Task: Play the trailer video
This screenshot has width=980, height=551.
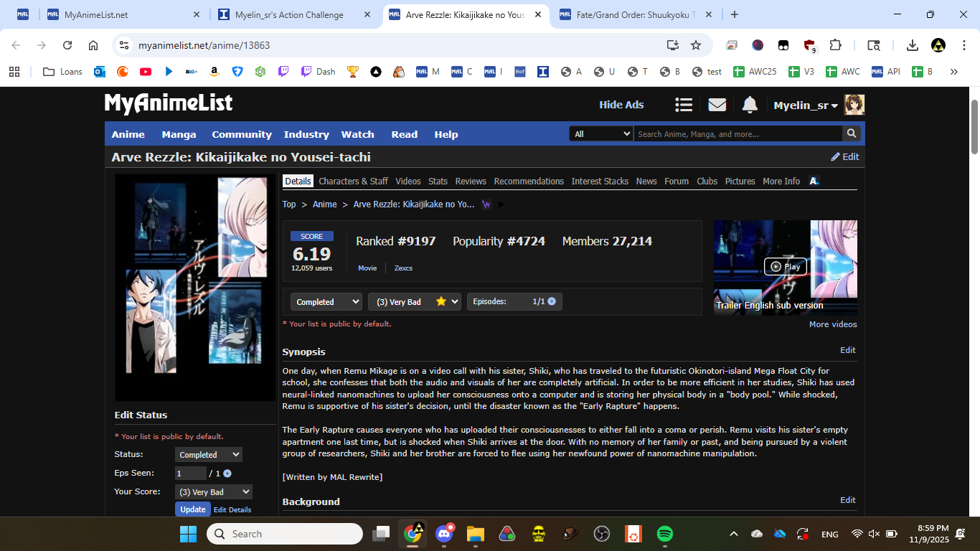Action: [785, 266]
